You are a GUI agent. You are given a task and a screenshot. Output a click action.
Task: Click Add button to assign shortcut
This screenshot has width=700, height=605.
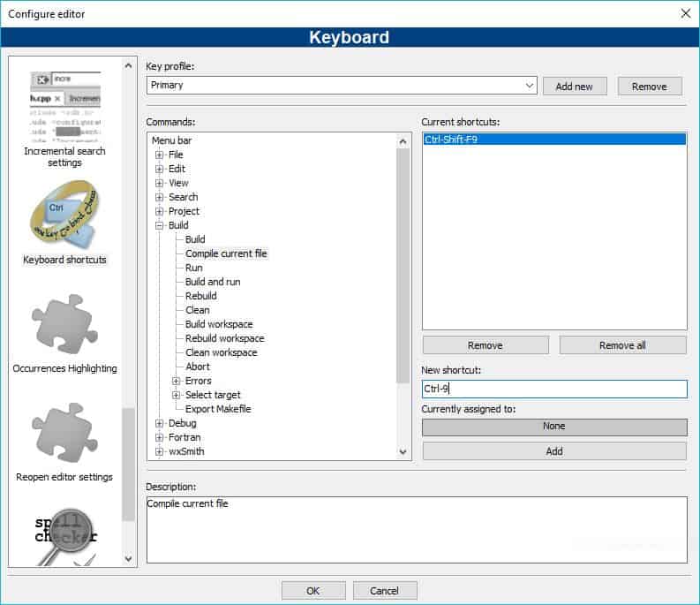(554, 451)
